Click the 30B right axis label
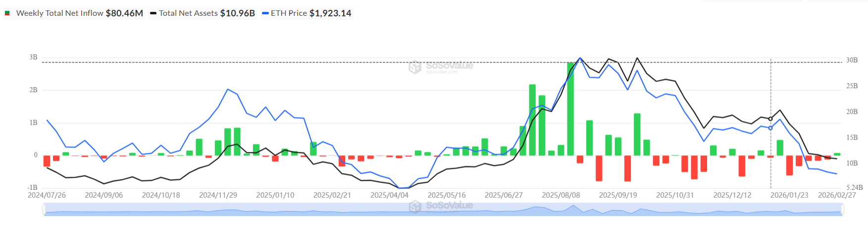The image size is (868, 225). click(x=852, y=60)
